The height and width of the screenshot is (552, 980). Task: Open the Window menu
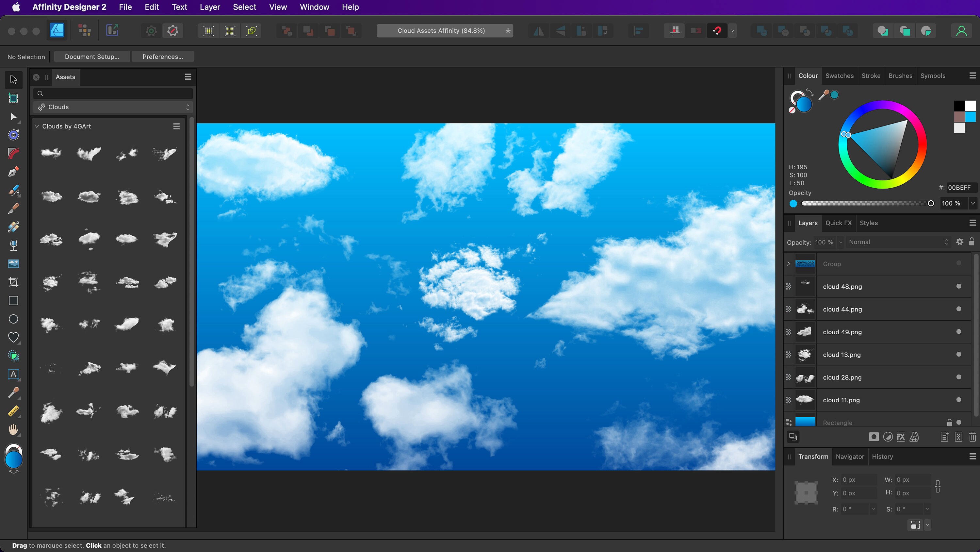tap(314, 7)
